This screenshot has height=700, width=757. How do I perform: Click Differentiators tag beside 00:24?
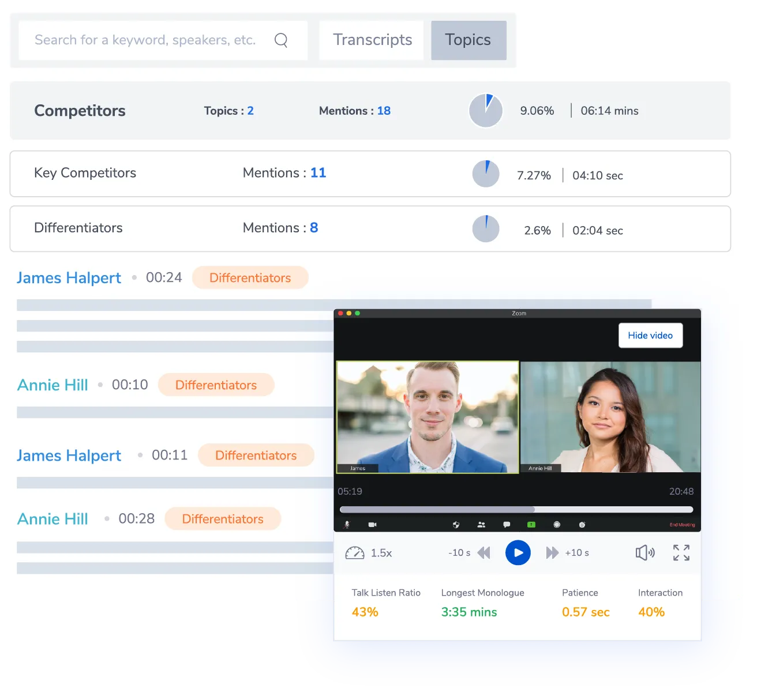coord(250,278)
